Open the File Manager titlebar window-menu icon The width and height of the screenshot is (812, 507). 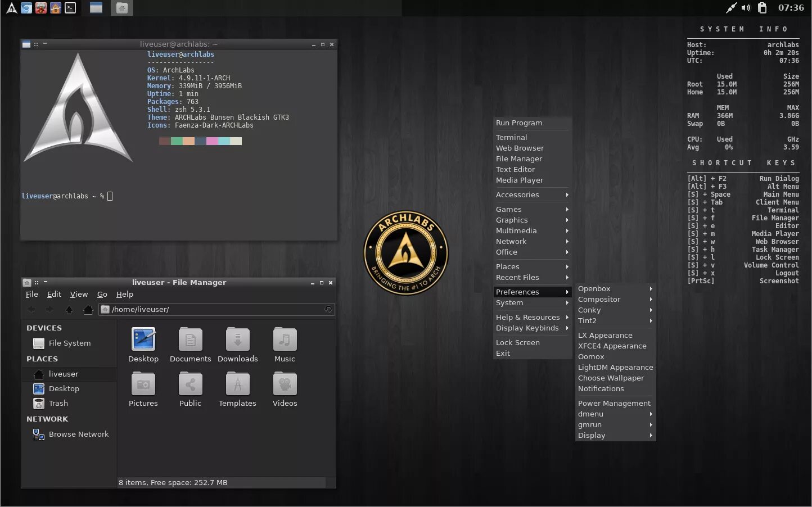26,282
